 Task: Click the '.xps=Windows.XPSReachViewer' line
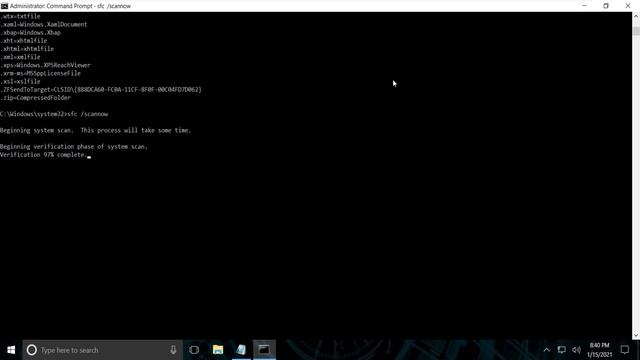pyautogui.click(x=45, y=65)
